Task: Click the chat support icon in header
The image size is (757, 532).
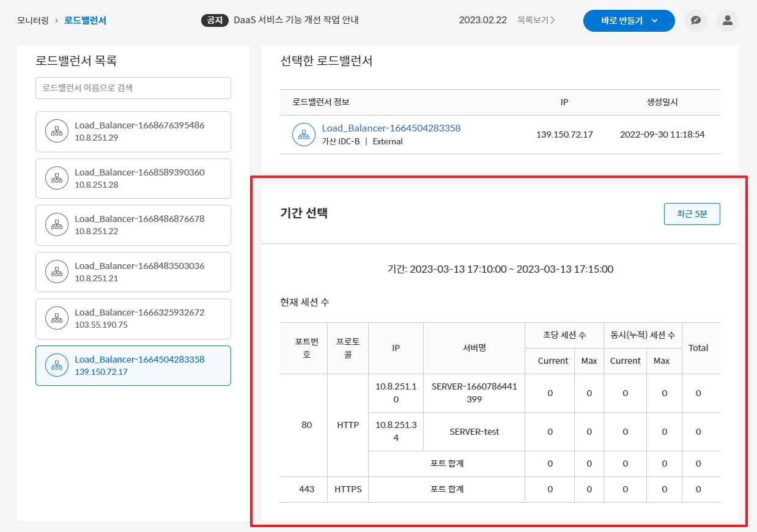Action: 696,20
